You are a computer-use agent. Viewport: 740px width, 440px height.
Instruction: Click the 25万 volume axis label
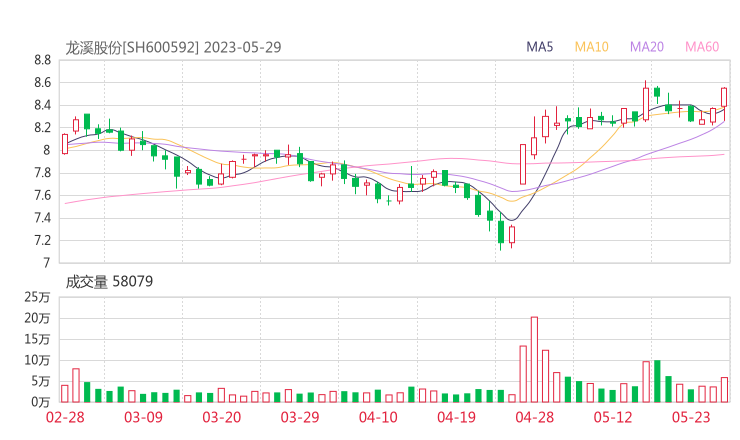click(x=37, y=297)
